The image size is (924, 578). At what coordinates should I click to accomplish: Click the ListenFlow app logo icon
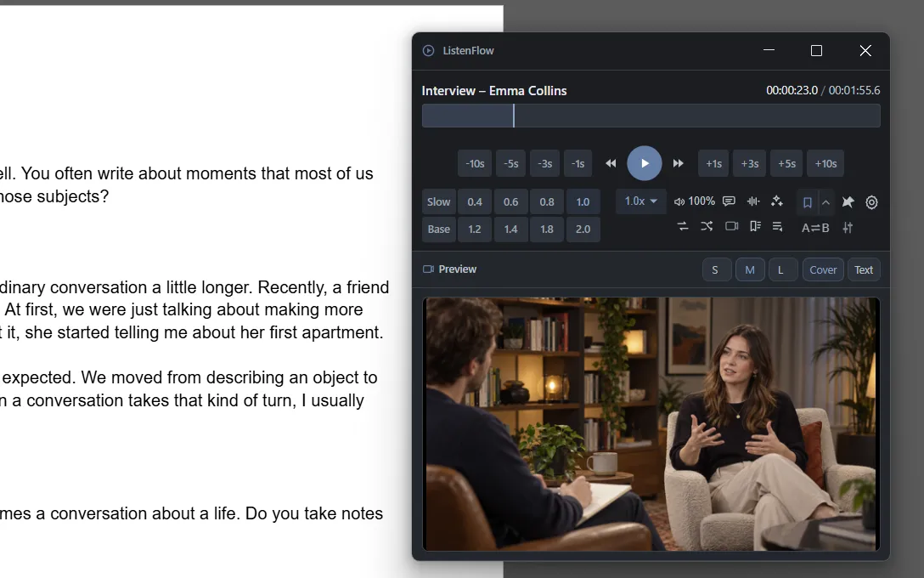[428, 51]
